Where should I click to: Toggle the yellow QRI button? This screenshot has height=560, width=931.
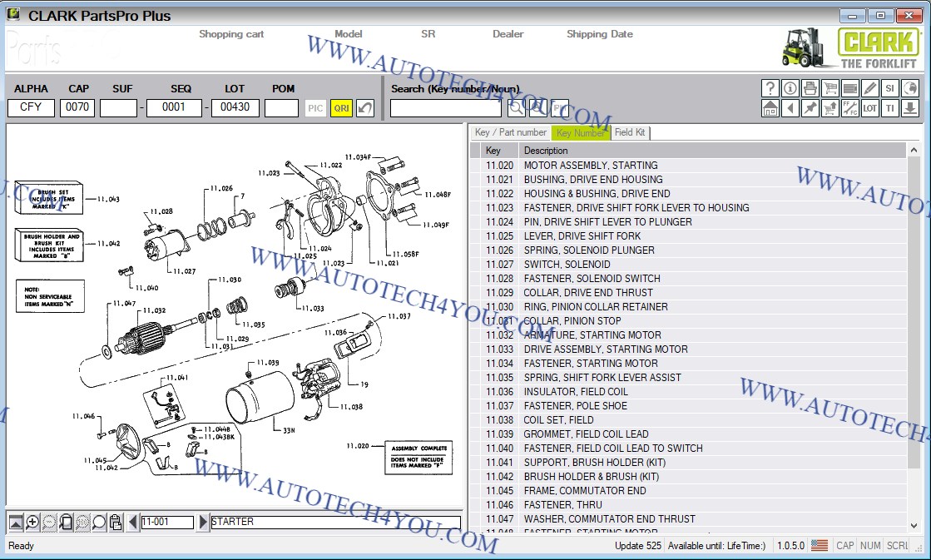[341, 108]
